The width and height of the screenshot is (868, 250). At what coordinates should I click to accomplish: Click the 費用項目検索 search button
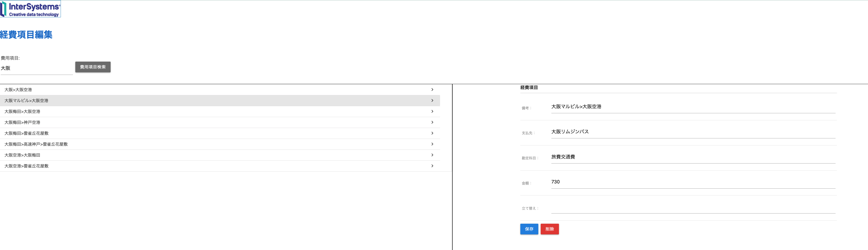(x=93, y=67)
